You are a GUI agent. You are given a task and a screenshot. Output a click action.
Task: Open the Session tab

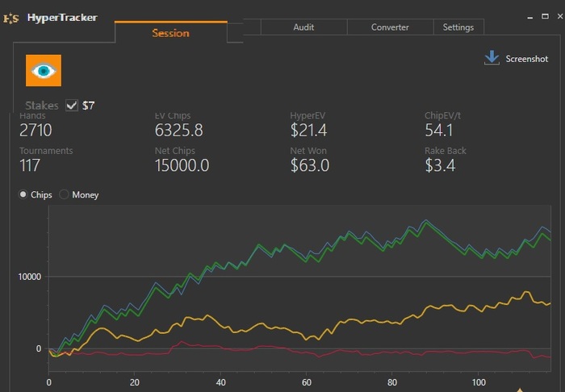coord(170,33)
